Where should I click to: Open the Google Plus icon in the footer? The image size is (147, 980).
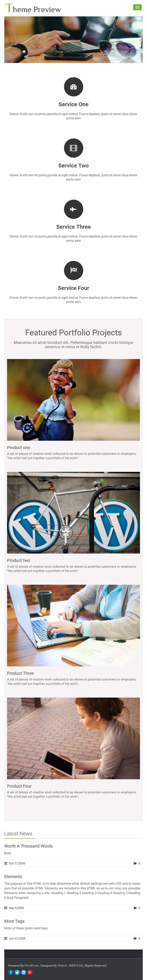(x=30, y=972)
